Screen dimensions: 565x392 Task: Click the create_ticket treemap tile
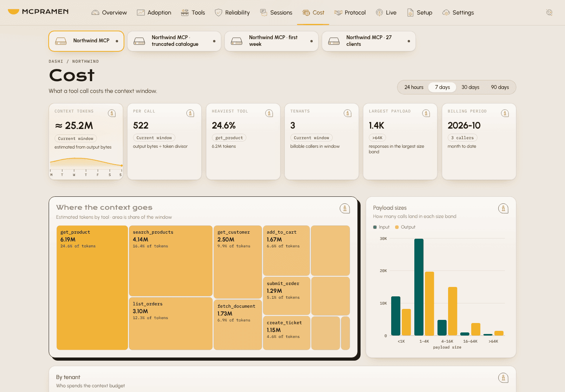(286, 333)
